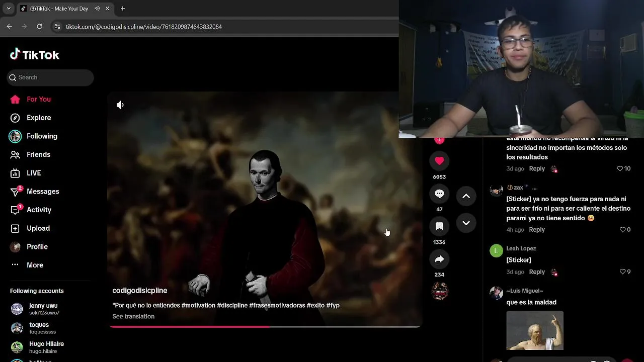Open the #fyp hashtag
This screenshot has width=644, height=362.
point(333,305)
